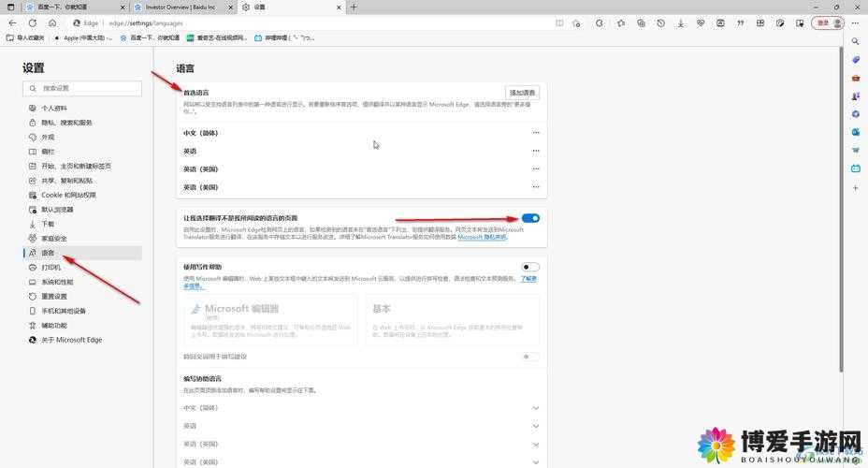Open more options for 英语 (英国) in preferred languages
The width and height of the screenshot is (868, 468).
coord(535,168)
